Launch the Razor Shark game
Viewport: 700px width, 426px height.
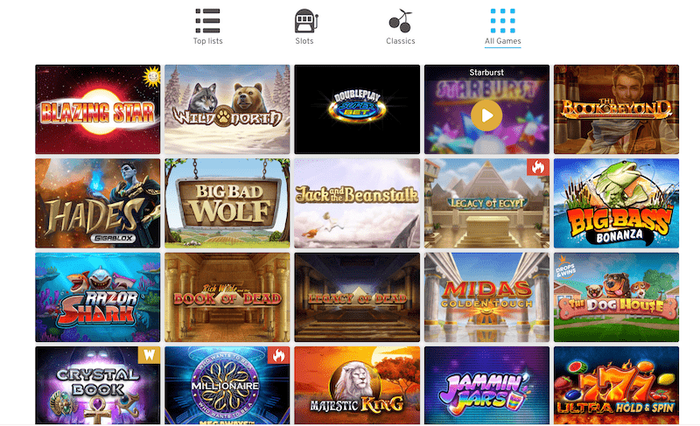pyautogui.click(x=98, y=297)
